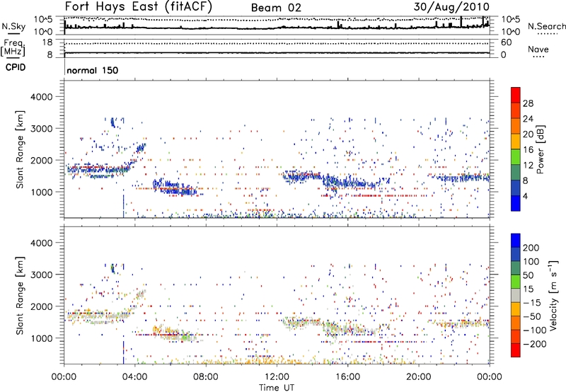Click the power panel's '4000' range label
This screenshot has width=566, height=392.
click(42, 97)
